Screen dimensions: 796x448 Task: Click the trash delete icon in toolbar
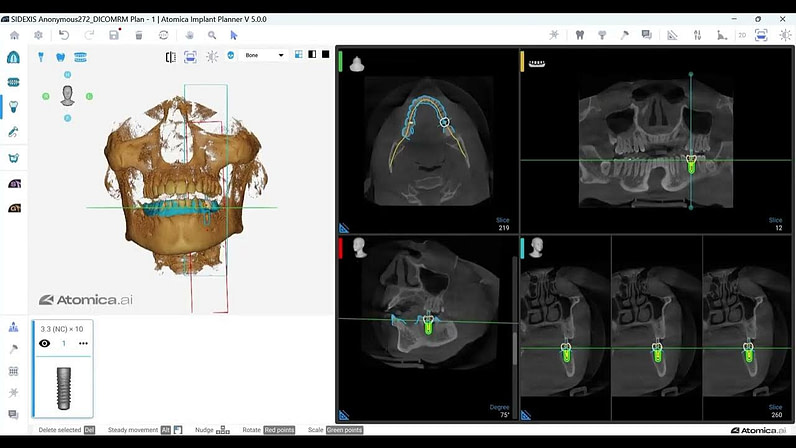tap(139, 35)
